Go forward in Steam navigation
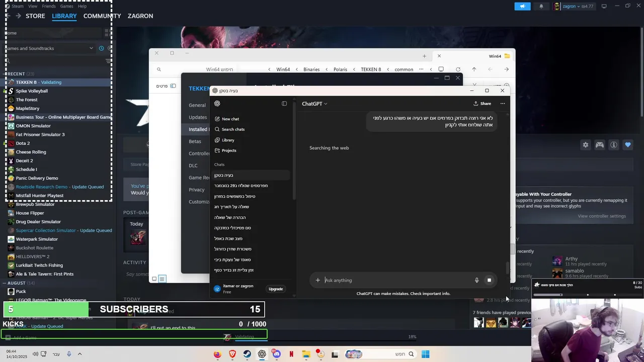This screenshot has width=644, height=362. 18,16
